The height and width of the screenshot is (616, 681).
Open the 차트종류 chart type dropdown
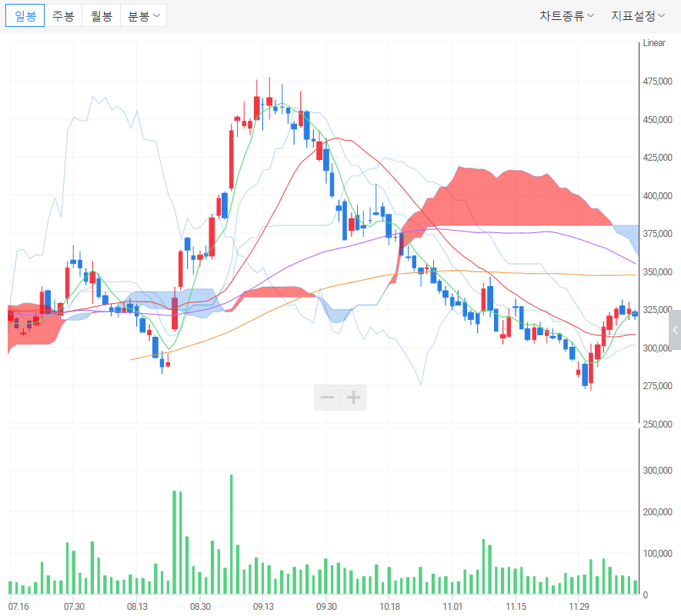(566, 16)
